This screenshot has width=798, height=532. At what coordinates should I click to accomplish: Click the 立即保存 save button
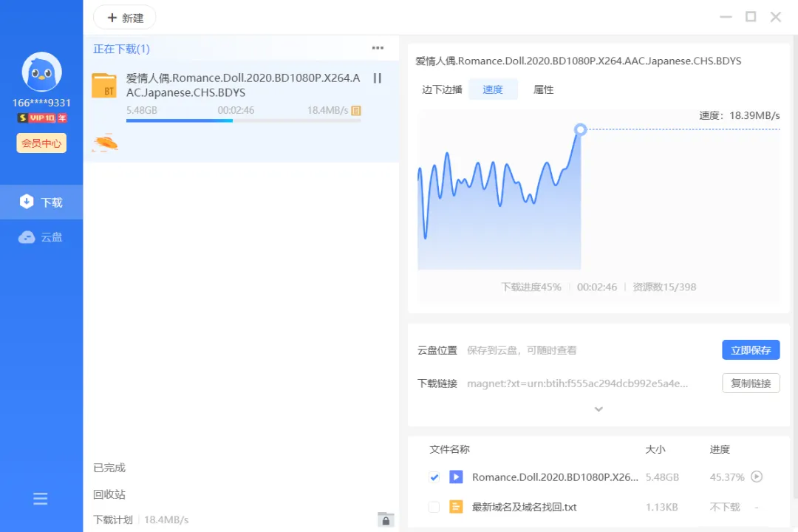tap(751, 350)
